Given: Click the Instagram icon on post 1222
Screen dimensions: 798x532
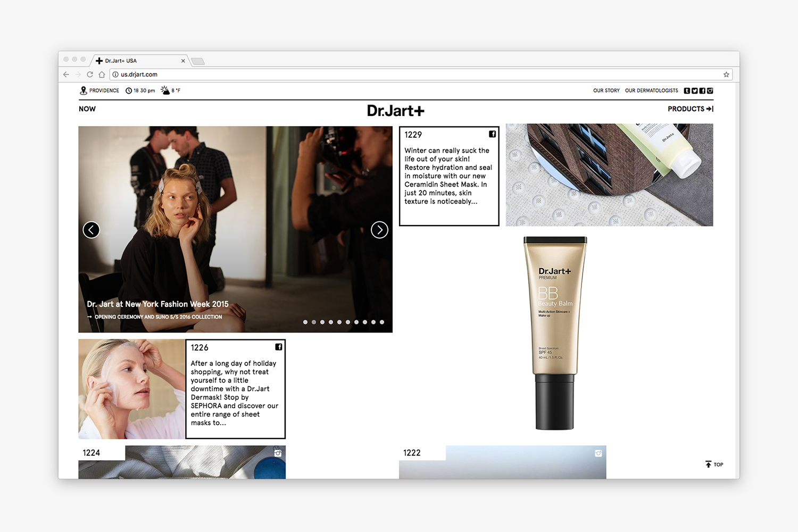Looking at the screenshot, I should 598,453.
